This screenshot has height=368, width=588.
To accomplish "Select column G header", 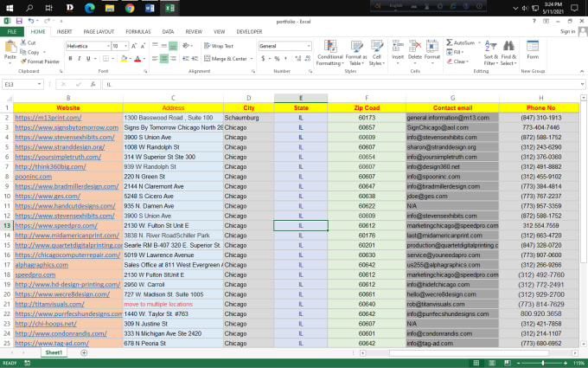I will (452, 98).
